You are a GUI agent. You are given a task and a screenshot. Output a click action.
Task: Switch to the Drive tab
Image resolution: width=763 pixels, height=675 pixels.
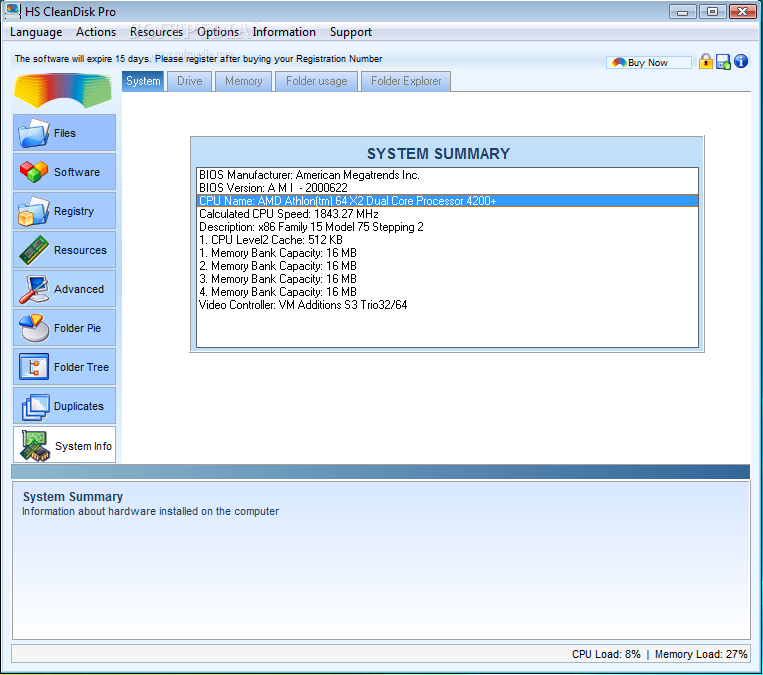click(x=190, y=81)
